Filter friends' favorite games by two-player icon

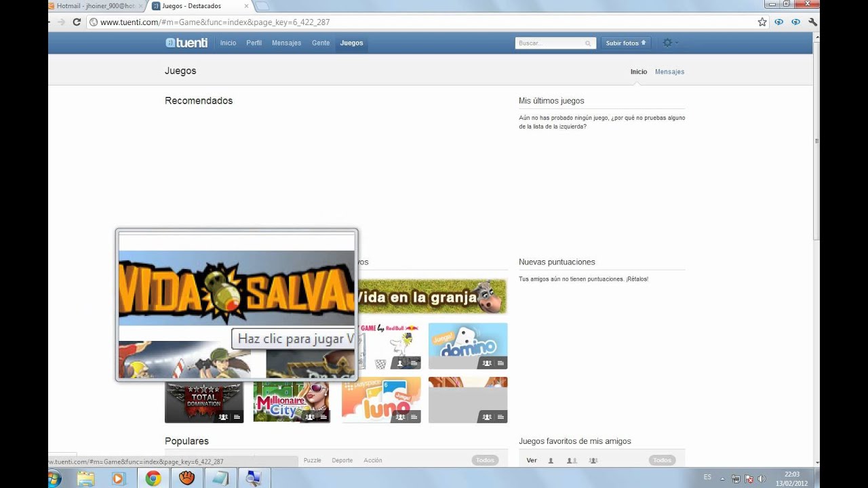(x=572, y=461)
